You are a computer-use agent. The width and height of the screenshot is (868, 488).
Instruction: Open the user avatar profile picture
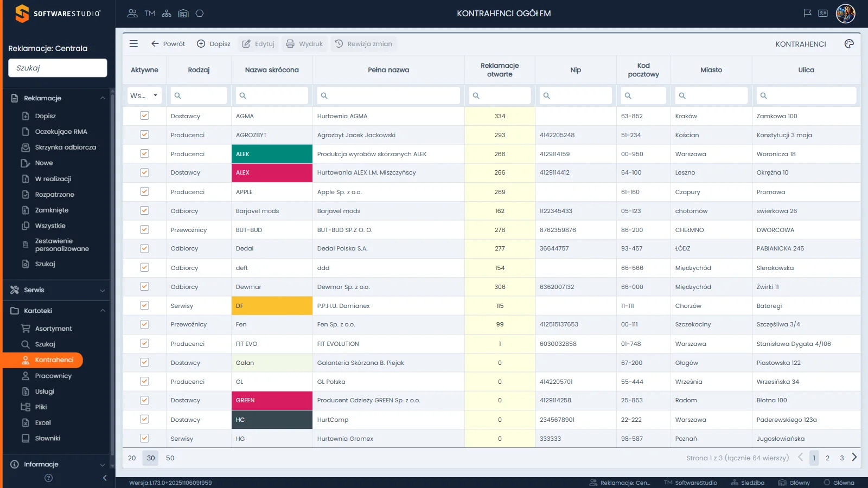tap(845, 14)
